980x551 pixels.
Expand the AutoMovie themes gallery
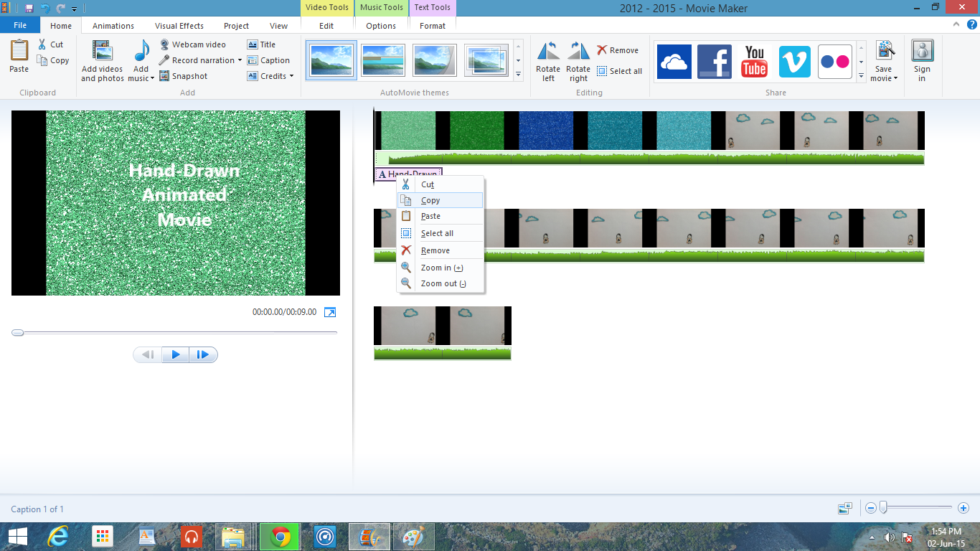pyautogui.click(x=519, y=75)
